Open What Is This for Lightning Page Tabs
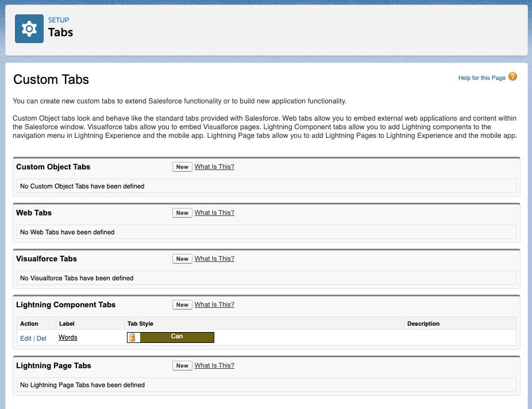 (x=214, y=365)
